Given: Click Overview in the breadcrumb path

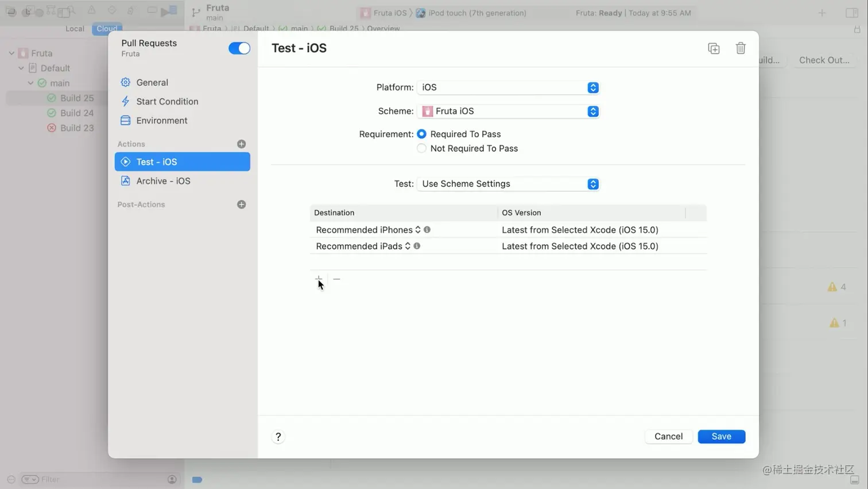Looking at the screenshot, I should pyautogui.click(x=383, y=29).
